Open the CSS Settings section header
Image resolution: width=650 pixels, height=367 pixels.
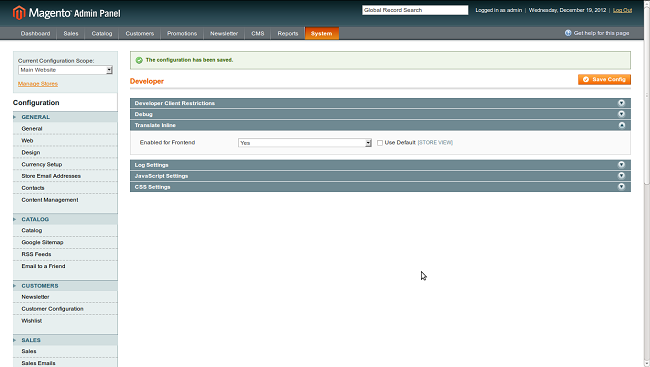click(380, 187)
